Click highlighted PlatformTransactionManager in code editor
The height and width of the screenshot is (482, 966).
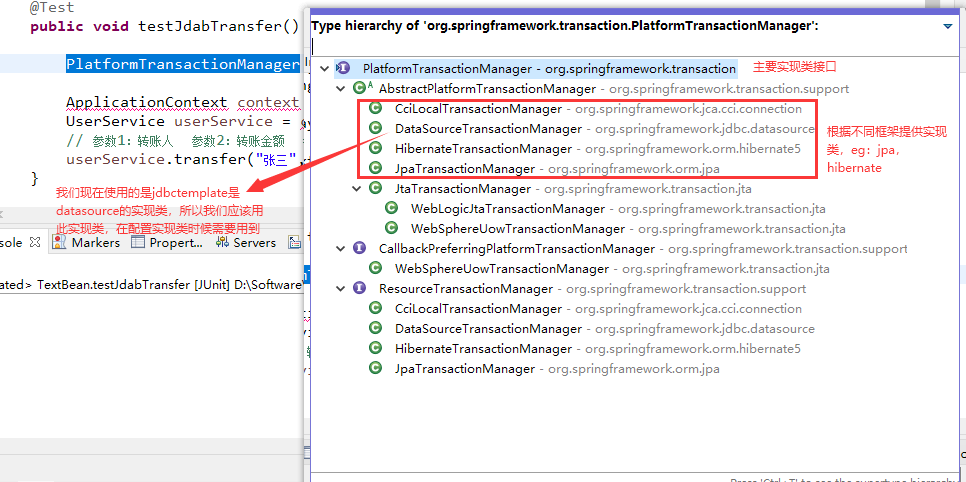182,64
